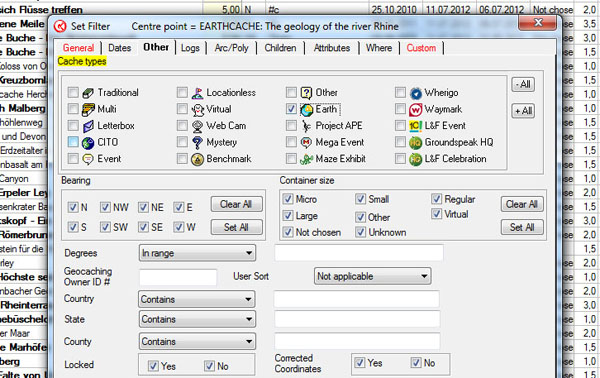Open the State 'Contains' dropdown
This screenshot has width=600, height=378.
coord(197,319)
